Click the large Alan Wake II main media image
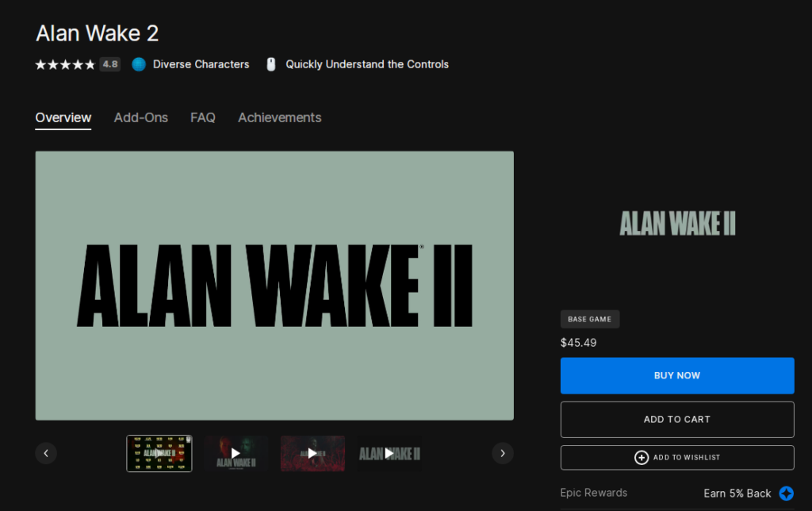 [274, 285]
